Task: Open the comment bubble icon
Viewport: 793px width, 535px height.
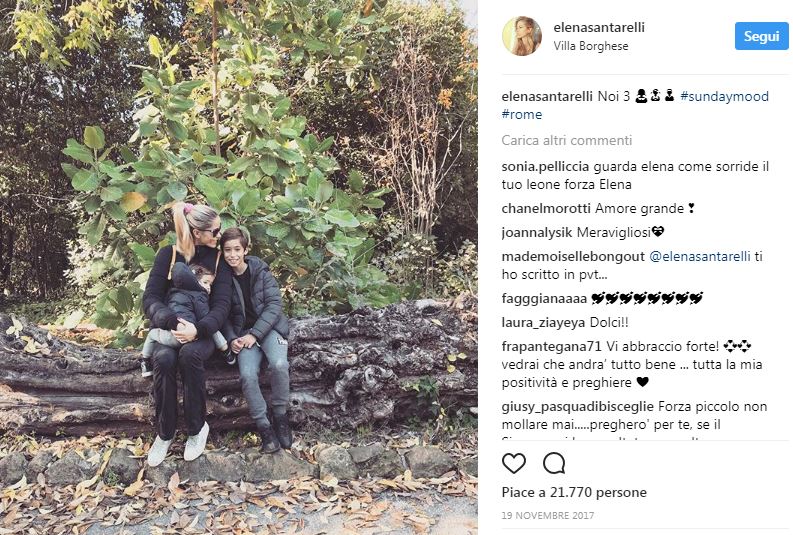Action: tap(554, 463)
